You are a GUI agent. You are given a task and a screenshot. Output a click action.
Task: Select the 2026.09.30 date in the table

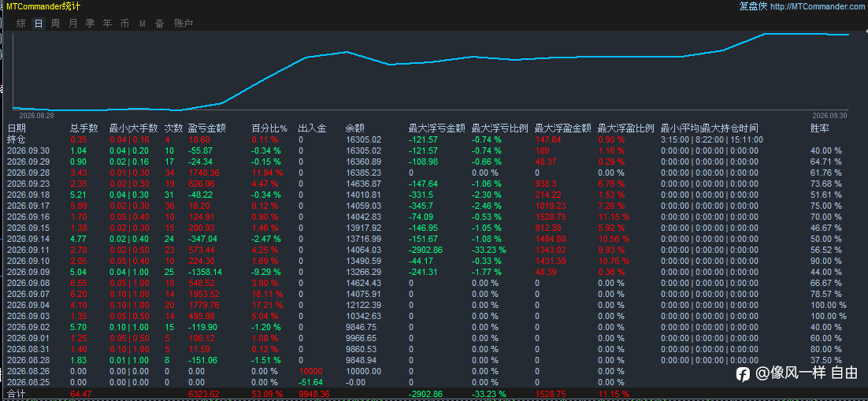click(x=28, y=150)
